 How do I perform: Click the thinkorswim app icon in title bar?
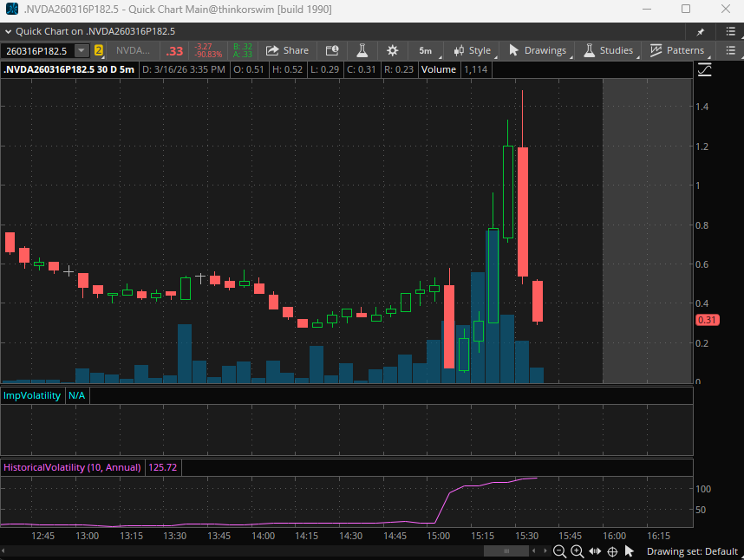coord(11,9)
